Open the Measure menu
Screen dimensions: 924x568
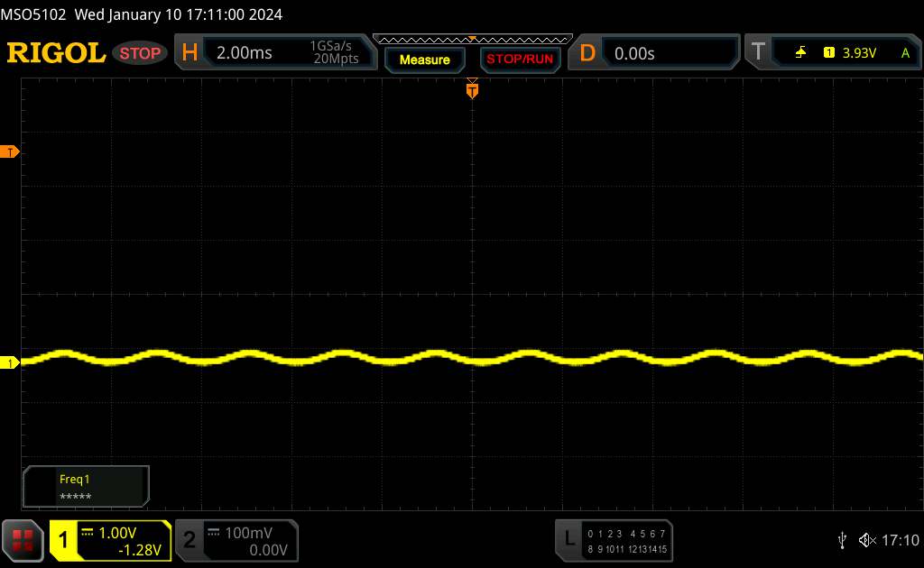(x=424, y=60)
